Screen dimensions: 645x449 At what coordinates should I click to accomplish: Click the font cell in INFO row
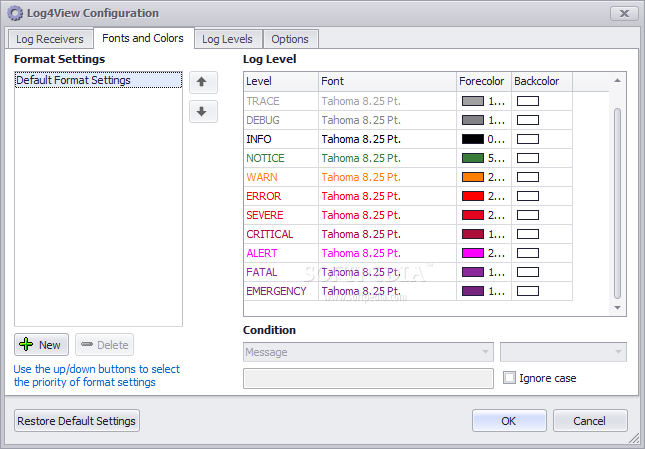[x=387, y=139]
